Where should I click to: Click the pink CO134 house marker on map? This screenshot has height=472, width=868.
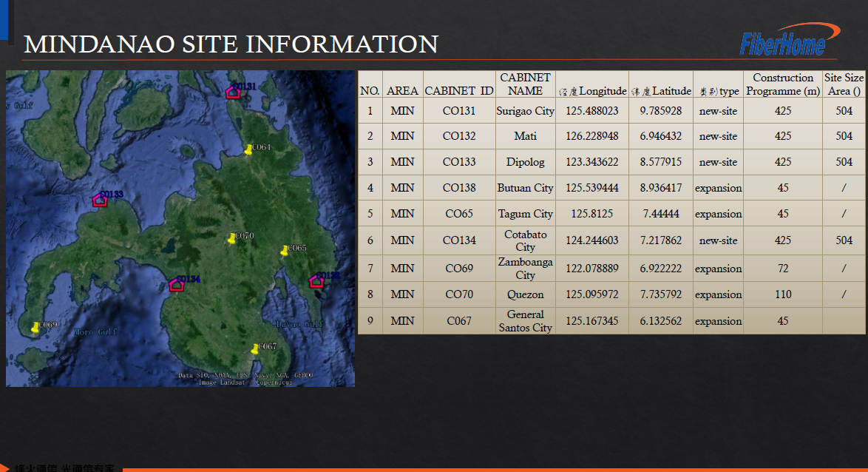[x=176, y=285]
